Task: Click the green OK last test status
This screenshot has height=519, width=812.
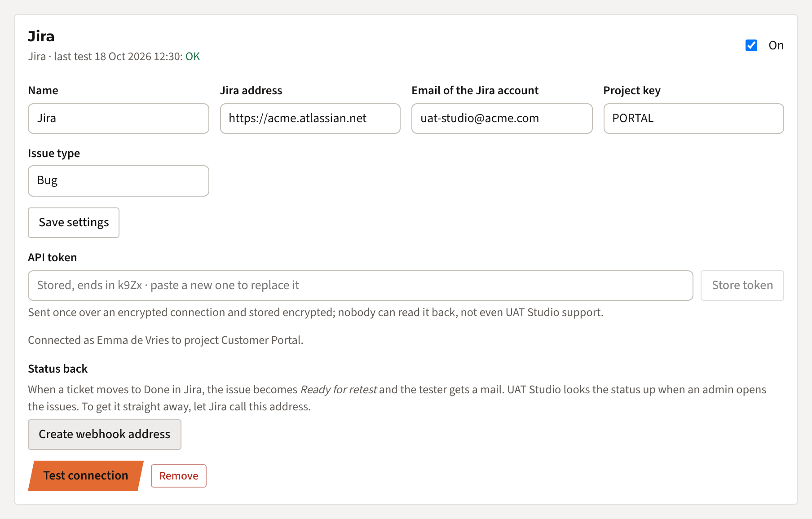Action: (x=193, y=57)
